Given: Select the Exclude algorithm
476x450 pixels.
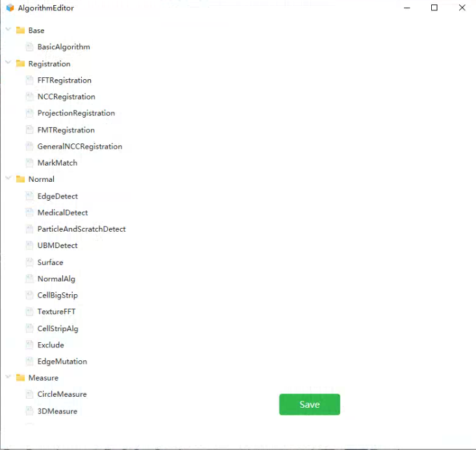Looking at the screenshot, I should tap(51, 345).
